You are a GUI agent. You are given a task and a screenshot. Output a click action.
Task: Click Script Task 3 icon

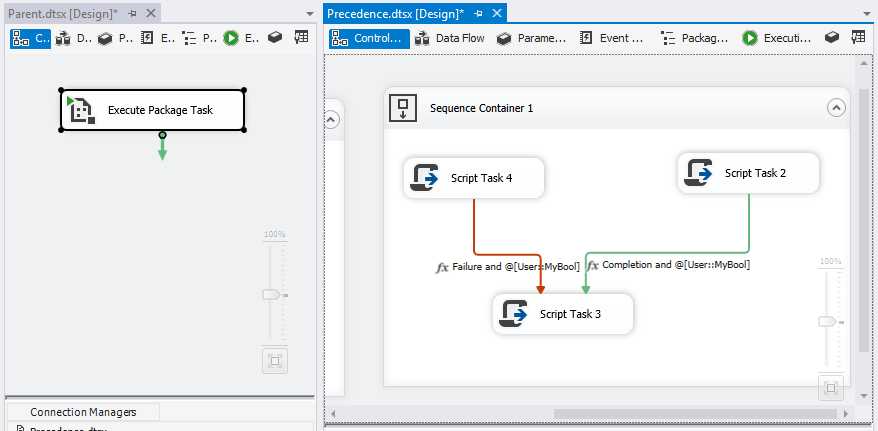[x=514, y=314]
